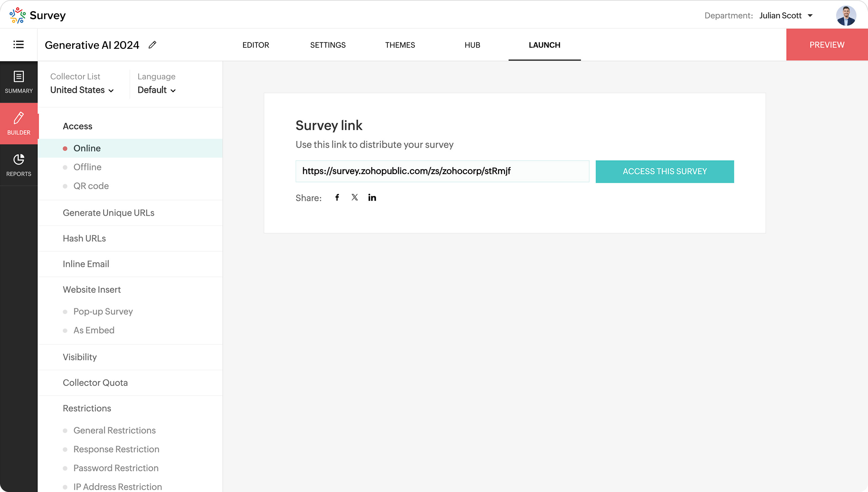The height and width of the screenshot is (492, 868).
Task: Expand the United States collector list dropdown
Action: [82, 90]
